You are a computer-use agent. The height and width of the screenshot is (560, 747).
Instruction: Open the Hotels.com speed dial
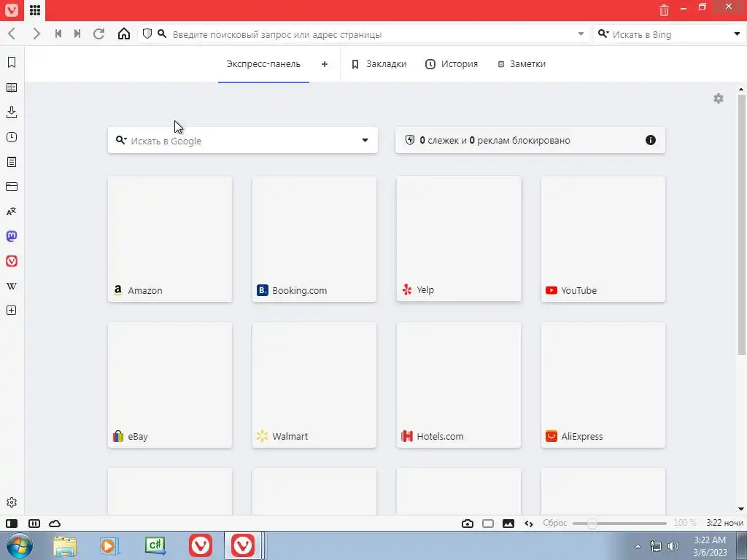459,385
